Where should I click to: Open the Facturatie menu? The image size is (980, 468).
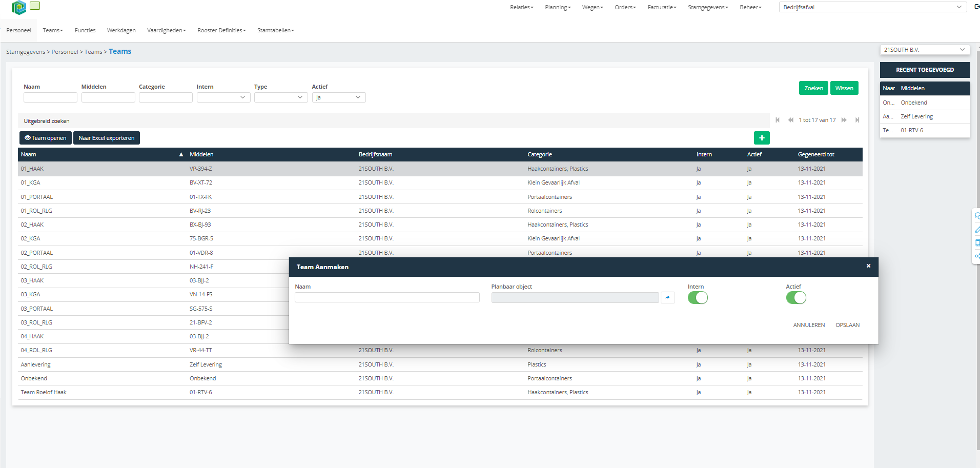[662, 7]
